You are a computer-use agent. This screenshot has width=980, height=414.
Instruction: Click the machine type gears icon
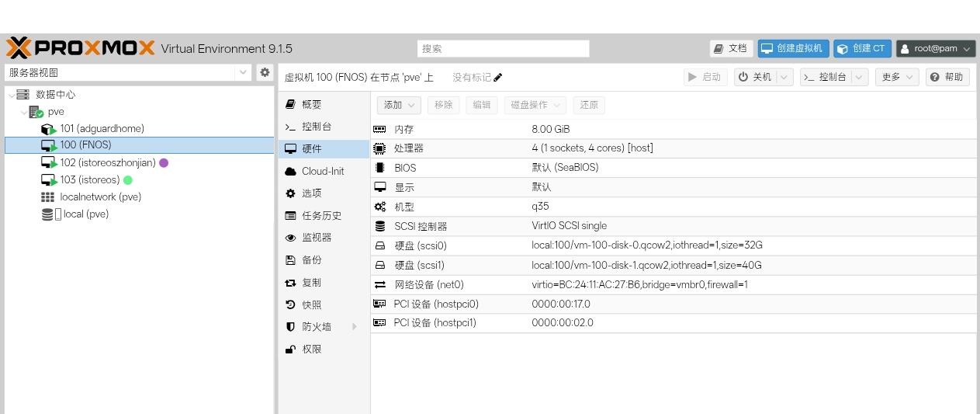click(x=379, y=207)
